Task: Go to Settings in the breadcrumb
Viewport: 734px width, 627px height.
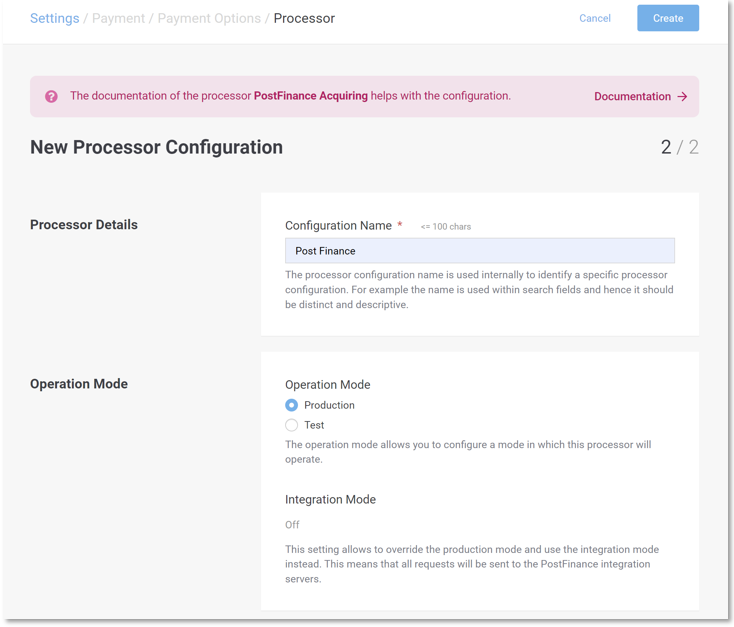Action: [54, 18]
